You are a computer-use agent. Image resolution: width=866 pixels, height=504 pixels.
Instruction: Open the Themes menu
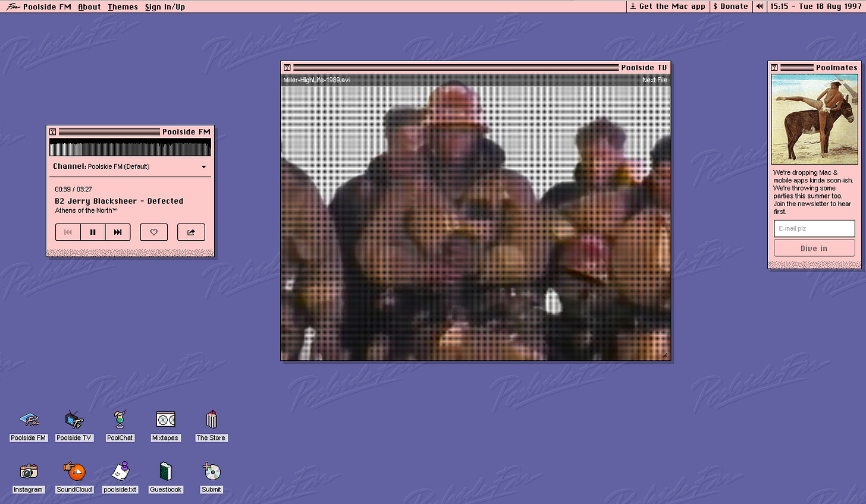point(123,7)
